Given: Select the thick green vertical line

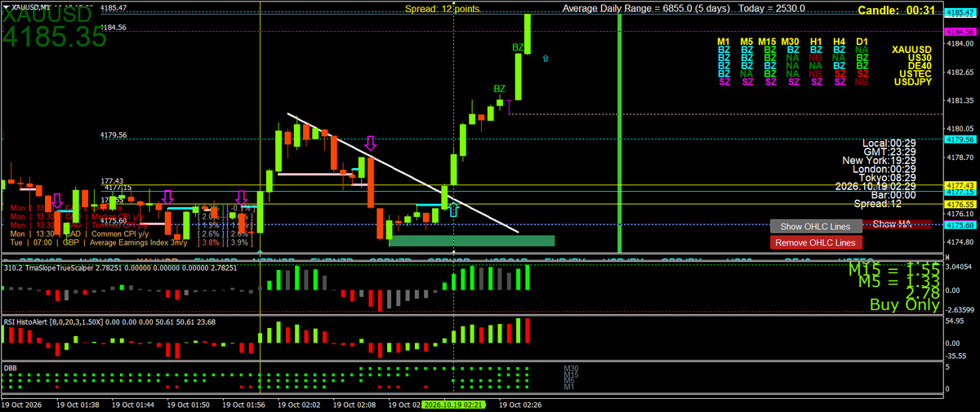Looking at the screenshot, I should (621, 132).
